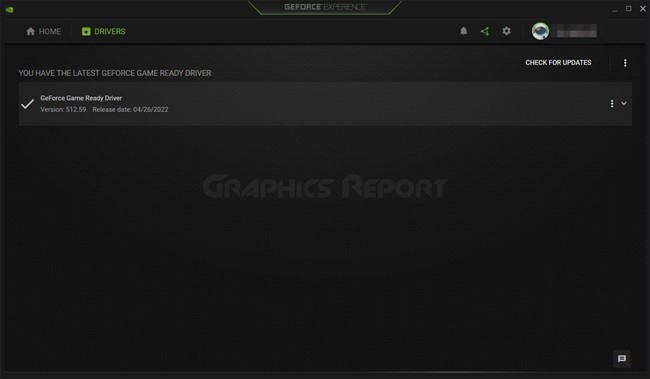
Task: Click the green DRIVERS chip icon
Action: [x=86, y=32]
